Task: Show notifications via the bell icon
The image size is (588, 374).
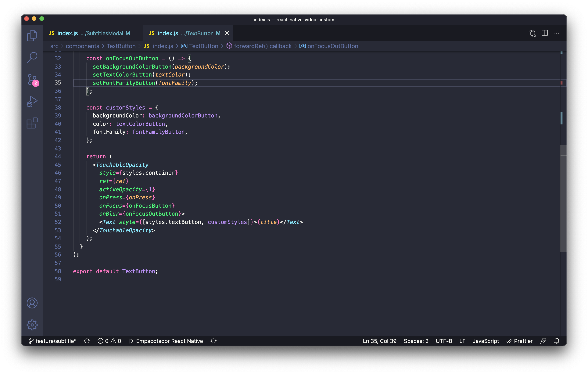Action: [x=557, y=341]
